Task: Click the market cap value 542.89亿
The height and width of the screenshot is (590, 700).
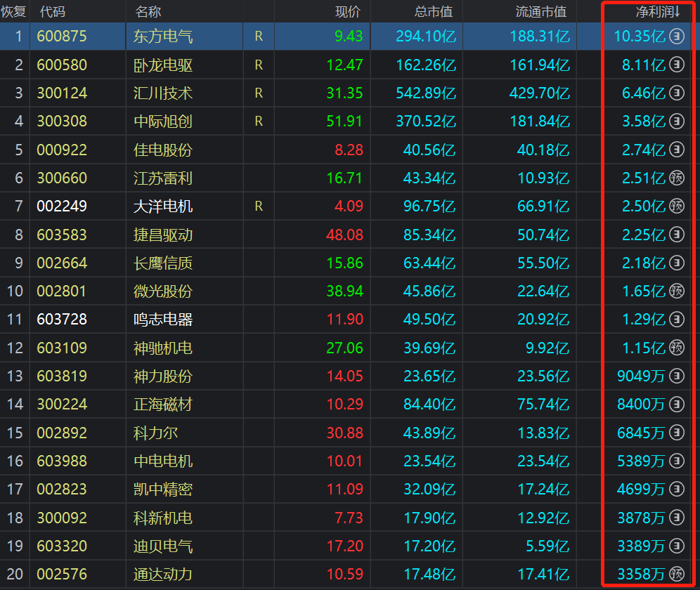Action: (x=426, y=93)
